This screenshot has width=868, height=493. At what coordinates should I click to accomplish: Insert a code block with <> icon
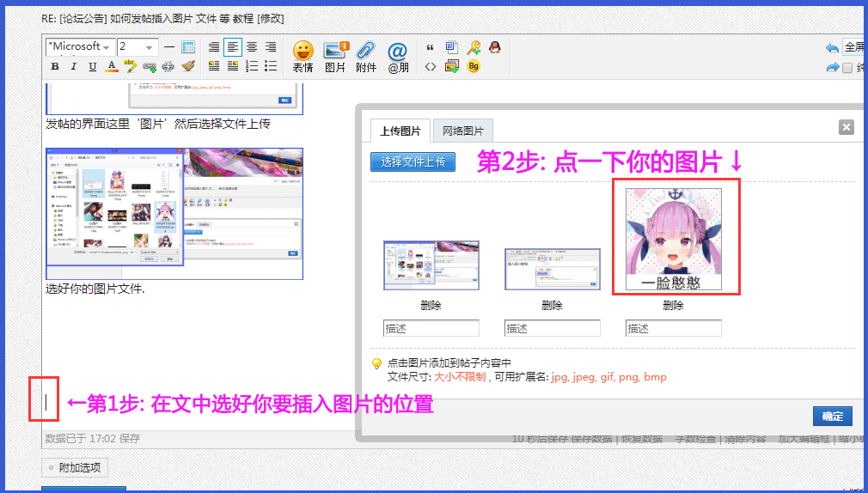(x=431, y=67)
